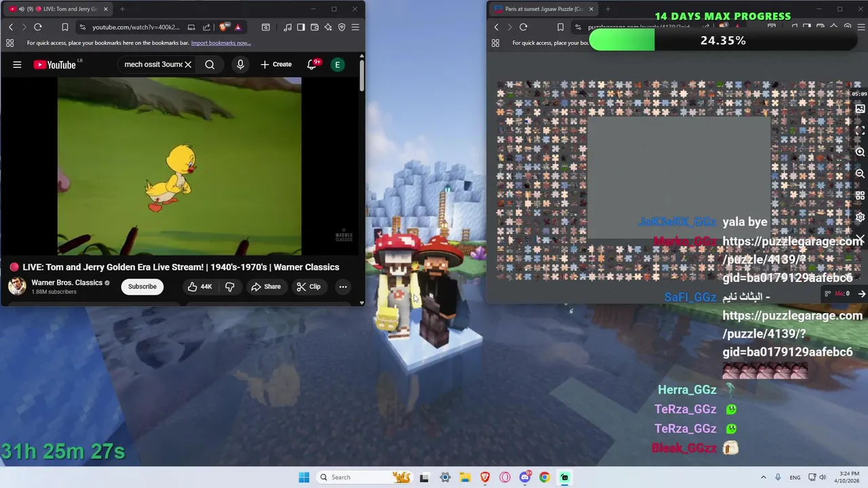868x488 pixels.
Task: Open YouTube notifications bell
Action: [x=312, y=64]
